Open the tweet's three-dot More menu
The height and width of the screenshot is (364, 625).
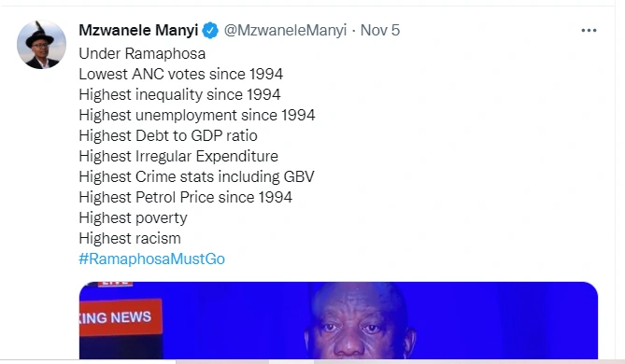coord(589,30)
